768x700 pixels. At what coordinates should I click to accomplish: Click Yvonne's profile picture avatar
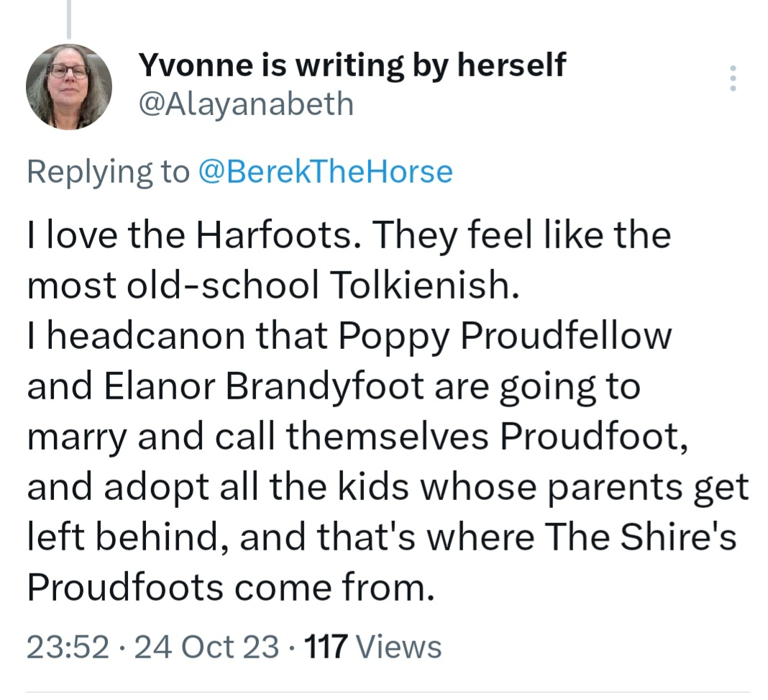pyautogui.click(x=69, y=87)
